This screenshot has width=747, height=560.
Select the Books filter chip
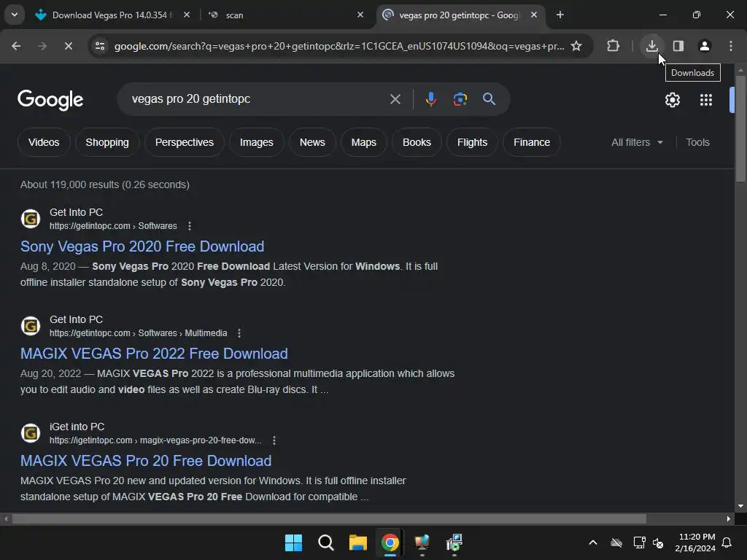click(x=417, y=142)
